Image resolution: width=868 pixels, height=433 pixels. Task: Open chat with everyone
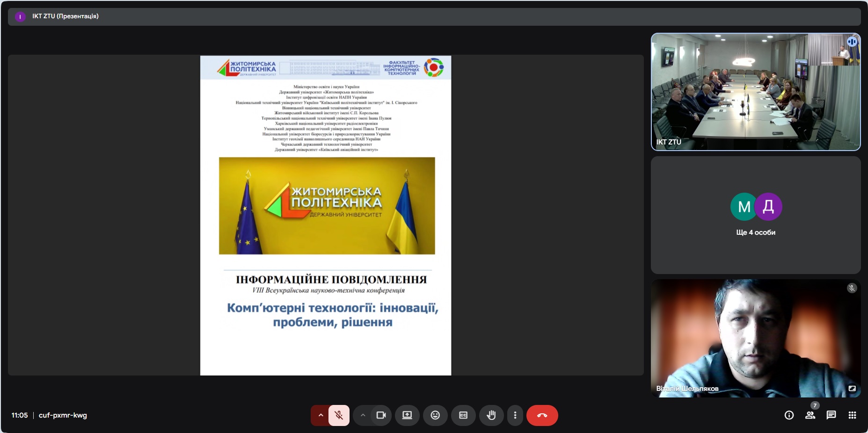(831, 415)
